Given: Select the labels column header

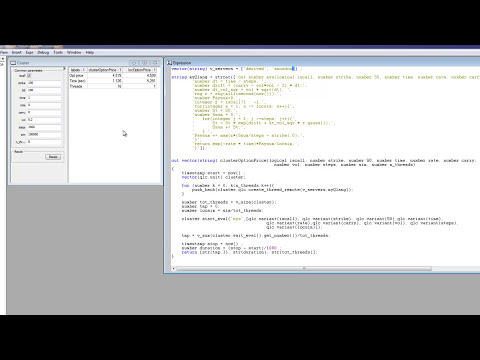Looking at the screenshot, I should (x=78, y=70).
